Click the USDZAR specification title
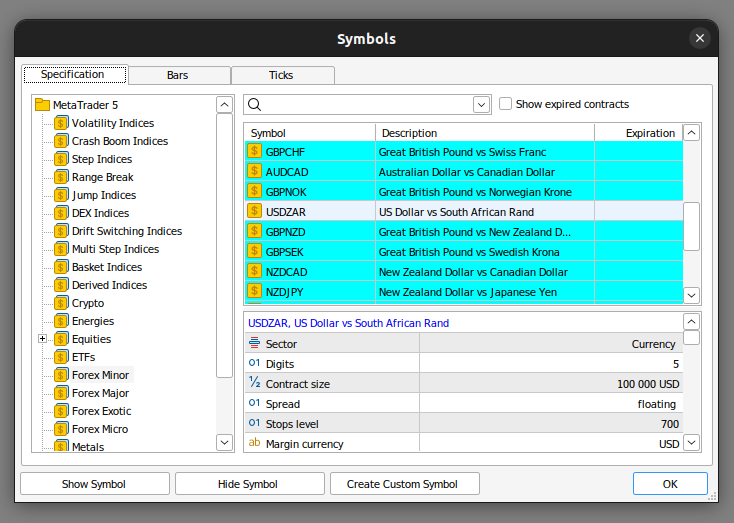734x523 pixels. pos(349,323)
